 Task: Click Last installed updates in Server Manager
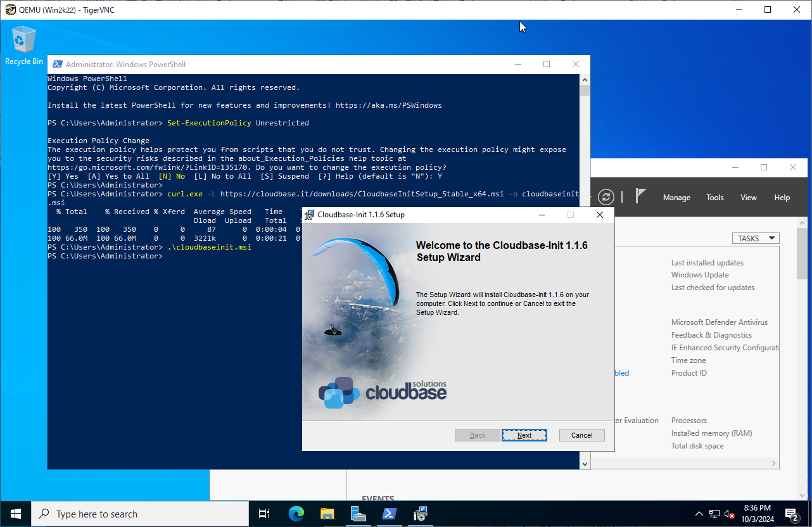pos(707,263)
